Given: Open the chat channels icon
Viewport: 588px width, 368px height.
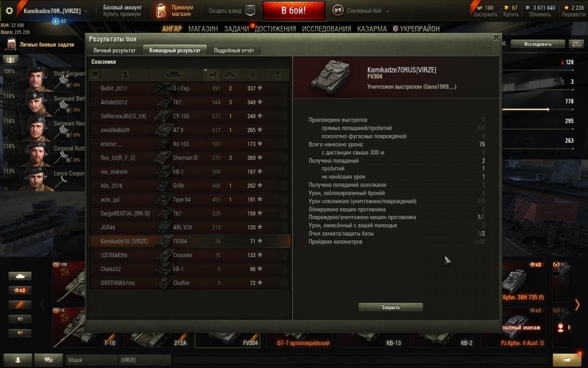Looking at the screenshot, I should [x=49, y=360].
